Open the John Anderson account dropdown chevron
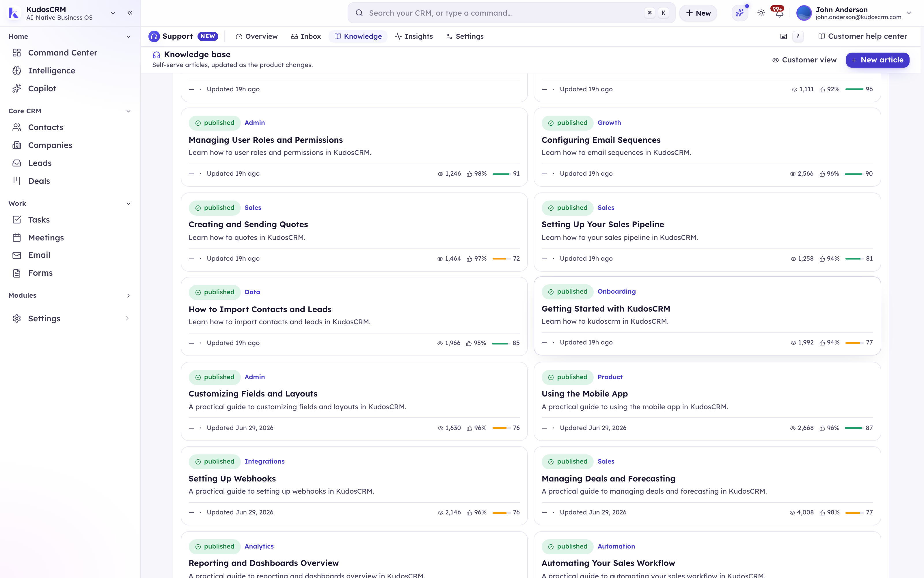The width and height of the screenshot is (924, 578). click(909, 13)
